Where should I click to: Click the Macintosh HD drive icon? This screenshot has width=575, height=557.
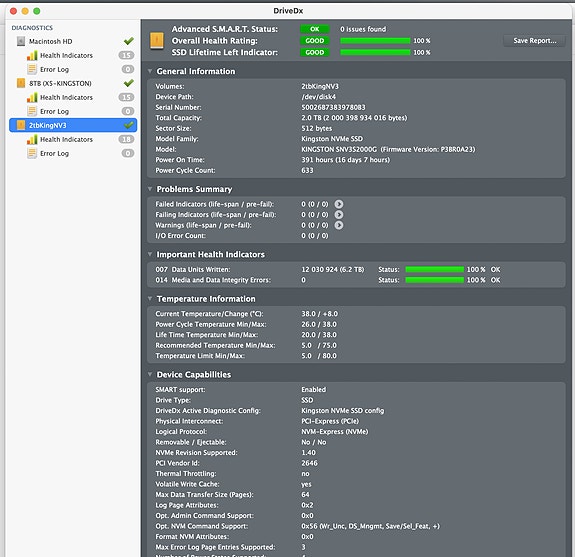click(21, 41)
